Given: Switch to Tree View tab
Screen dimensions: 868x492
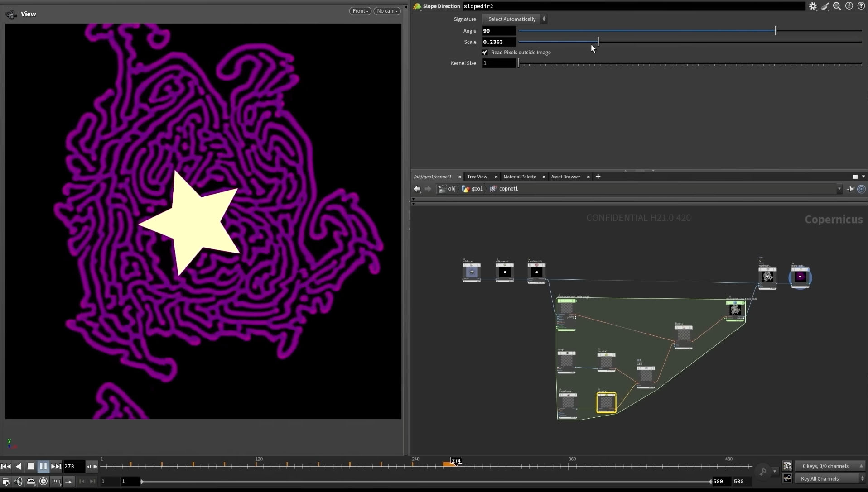Looking at the screenshot, I should (477, 177).
